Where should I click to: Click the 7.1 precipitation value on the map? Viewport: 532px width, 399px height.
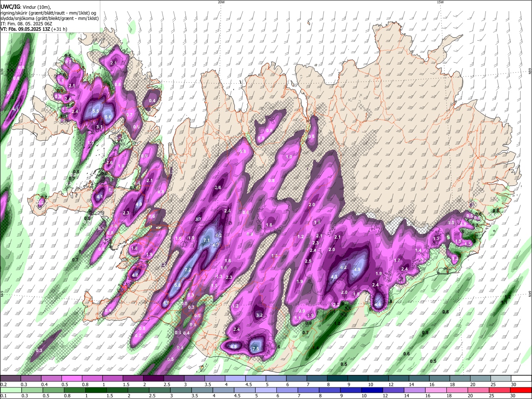point(207,241)
